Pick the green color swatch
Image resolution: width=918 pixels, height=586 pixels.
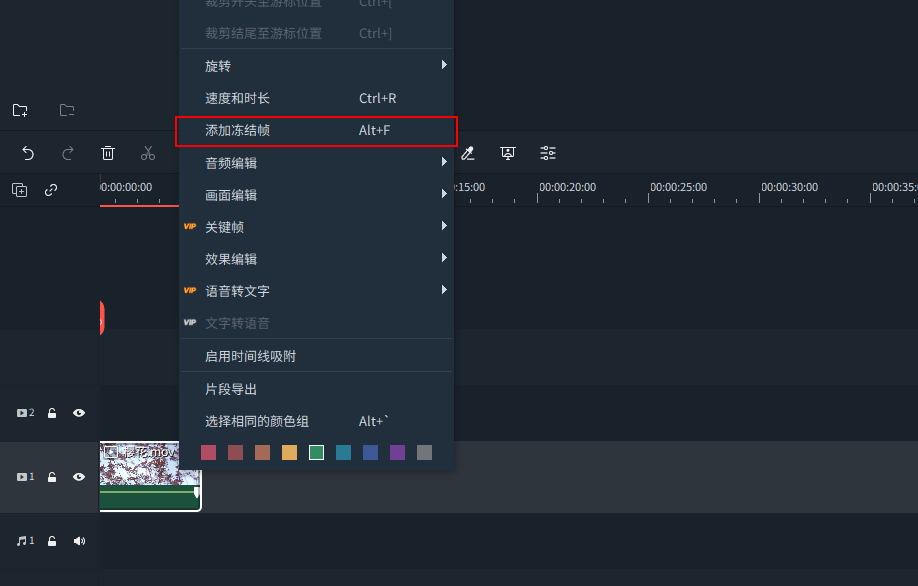[316, 453]
